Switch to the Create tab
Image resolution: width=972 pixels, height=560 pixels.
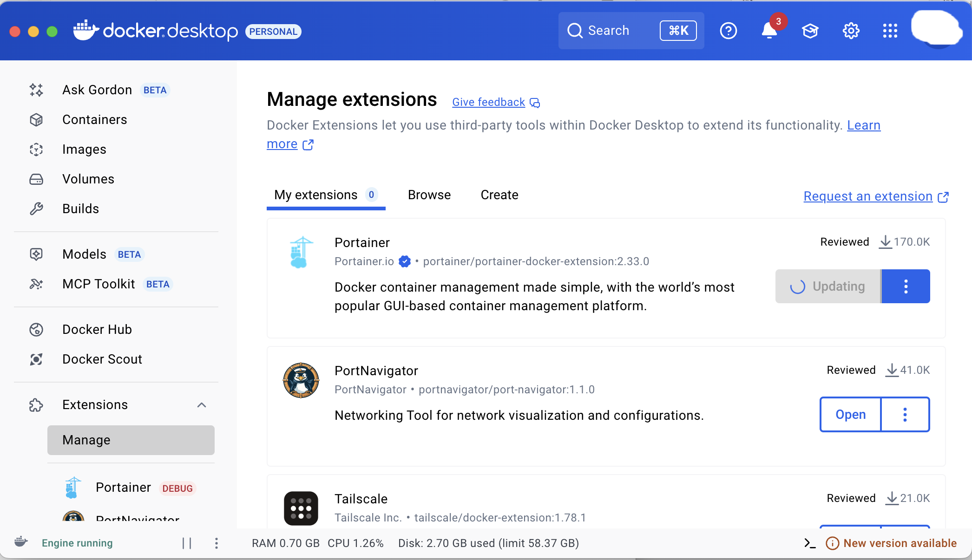click(x=499, y=195)
